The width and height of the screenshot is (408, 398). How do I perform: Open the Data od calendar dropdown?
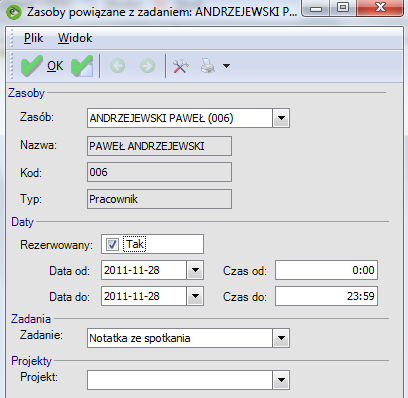pos(195,270)
